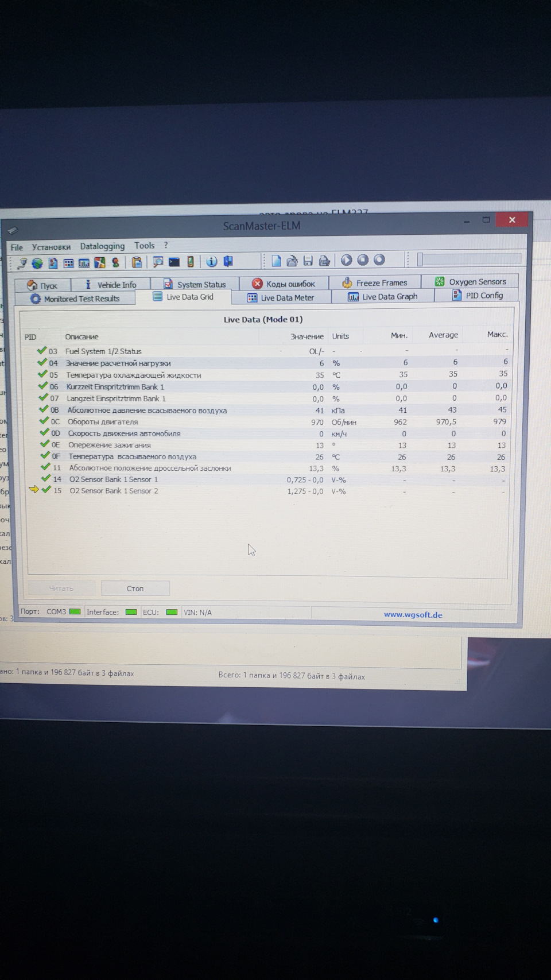Click the colorful chart toolbar icon
551x980 pixels.
pos(100,263)
